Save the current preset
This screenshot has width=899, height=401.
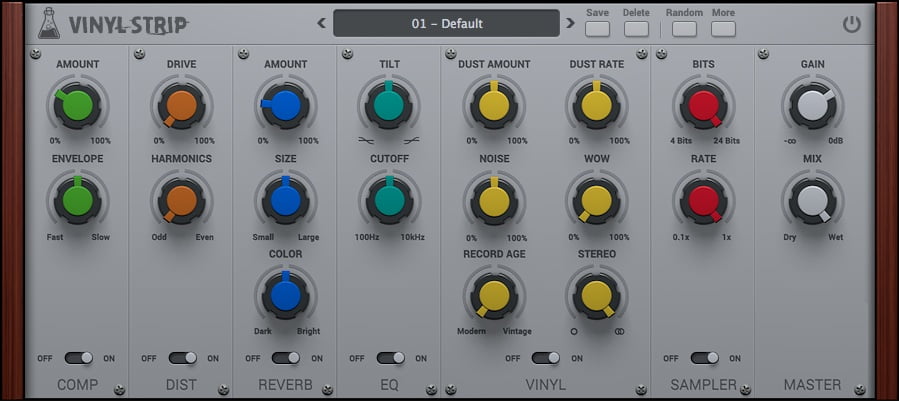coord(597,29)
